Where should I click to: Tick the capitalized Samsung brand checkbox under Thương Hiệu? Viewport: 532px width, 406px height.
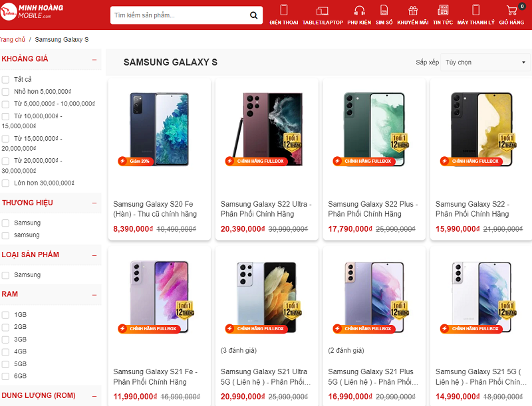5,223
